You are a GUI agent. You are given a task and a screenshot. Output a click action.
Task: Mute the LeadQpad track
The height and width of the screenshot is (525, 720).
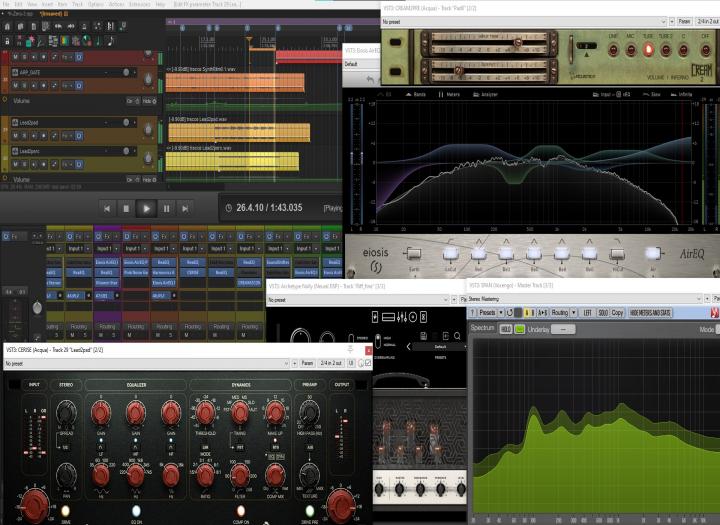pyautogui.click(x=15, y=135)
